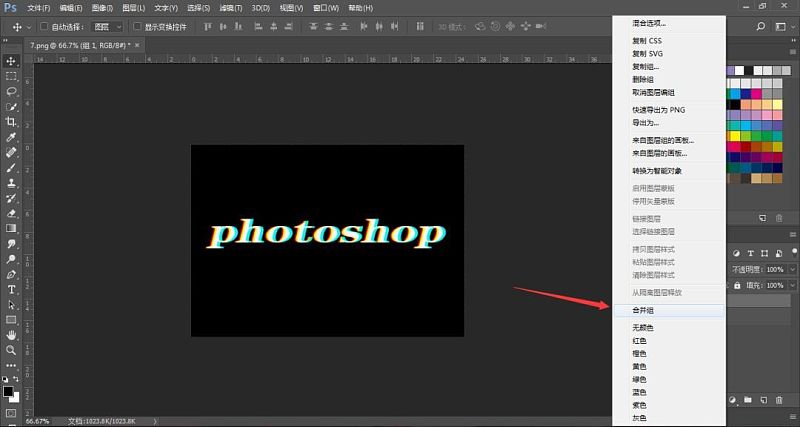
Task: Select the Pen tool
Action: tap(11, 274)
